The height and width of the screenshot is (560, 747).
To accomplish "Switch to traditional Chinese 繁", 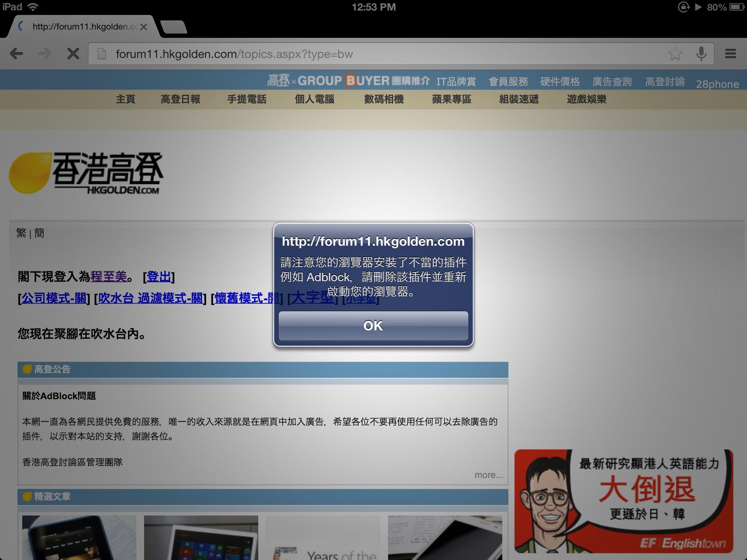I will coord(21,233).
